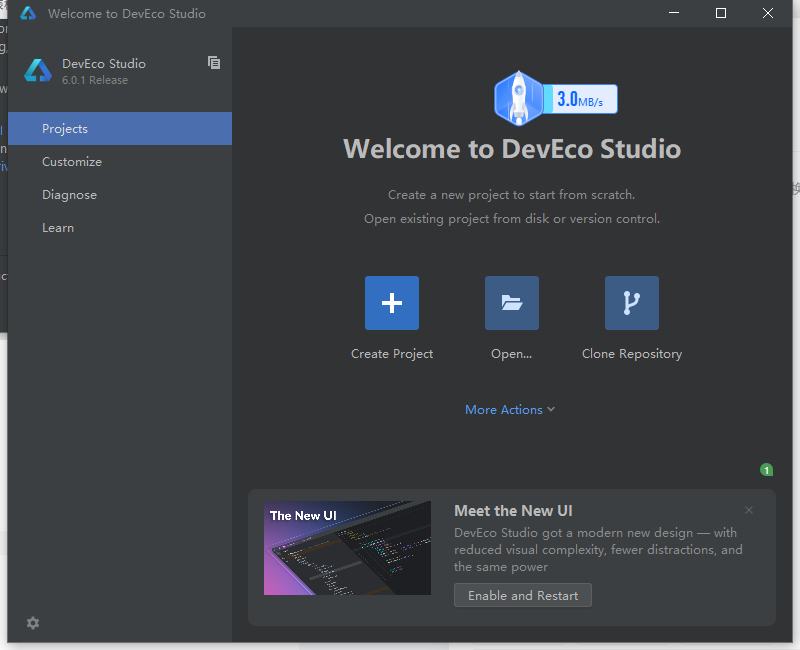Click the Create Project plus icon

pos(391,303)
